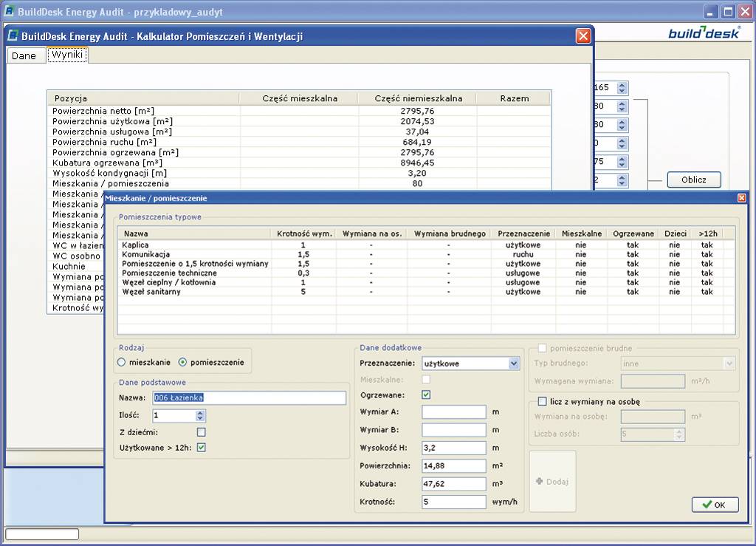Enable licz z wymiany na osobę checkbox
756x546 pixels.
pos(543,401)
